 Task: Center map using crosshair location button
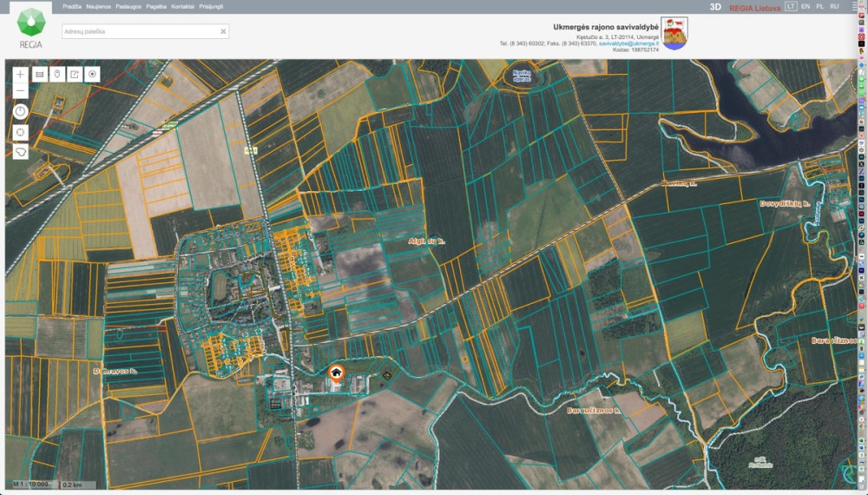click(x=21, y=132)
